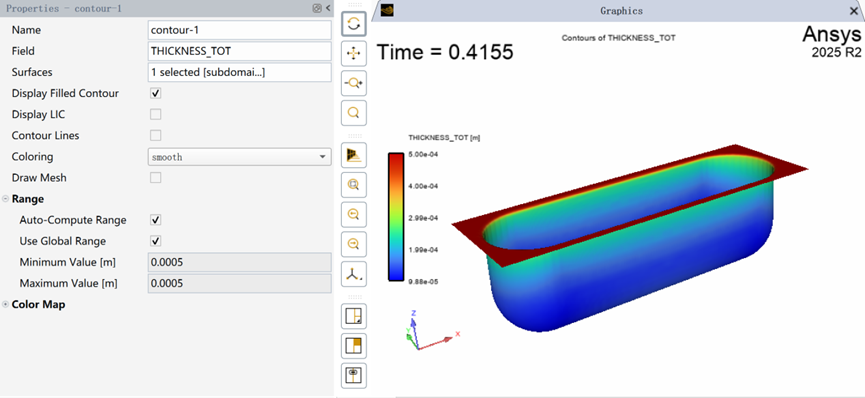865x398 pixels.
Task: Click the Surfaces label
Action: coord(32,72)
